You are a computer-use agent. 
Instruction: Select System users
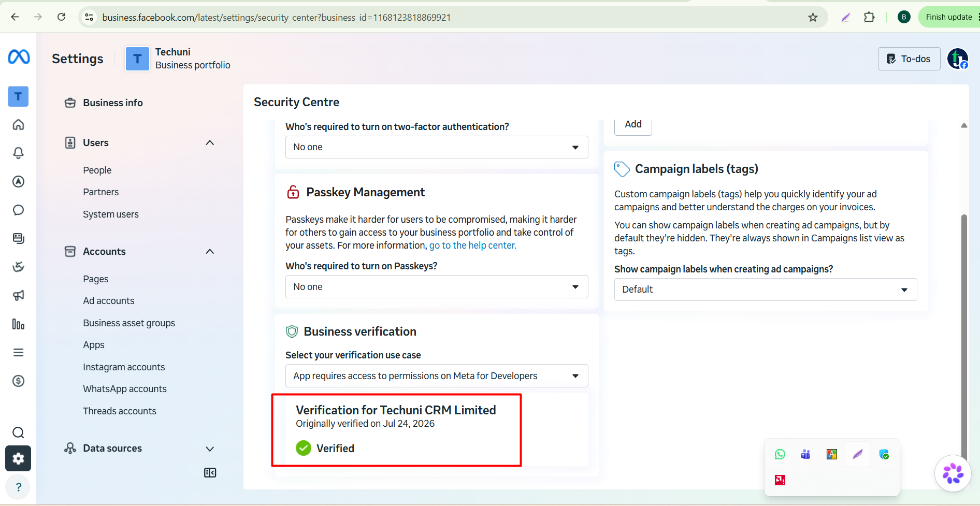point(110,214)
